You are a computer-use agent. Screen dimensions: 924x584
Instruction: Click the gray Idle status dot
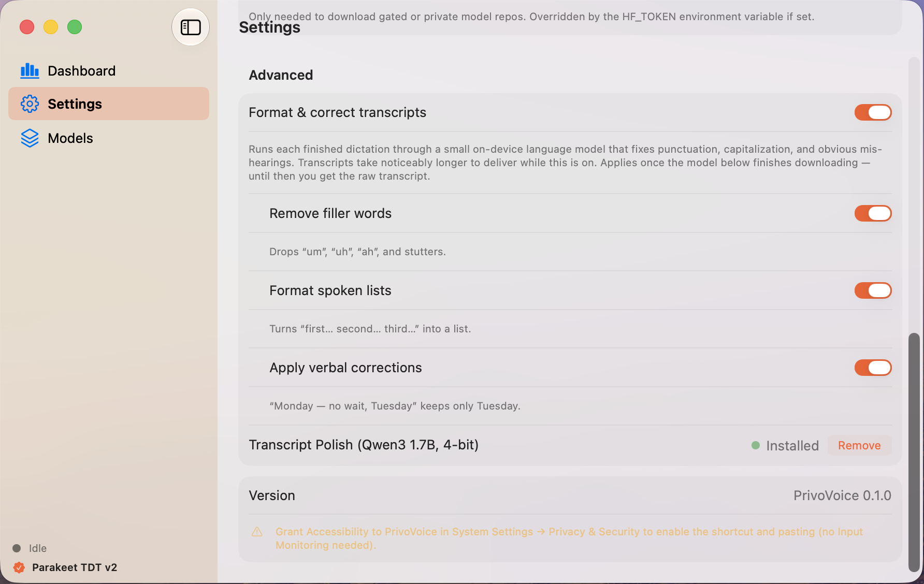[x=17, y=548]
